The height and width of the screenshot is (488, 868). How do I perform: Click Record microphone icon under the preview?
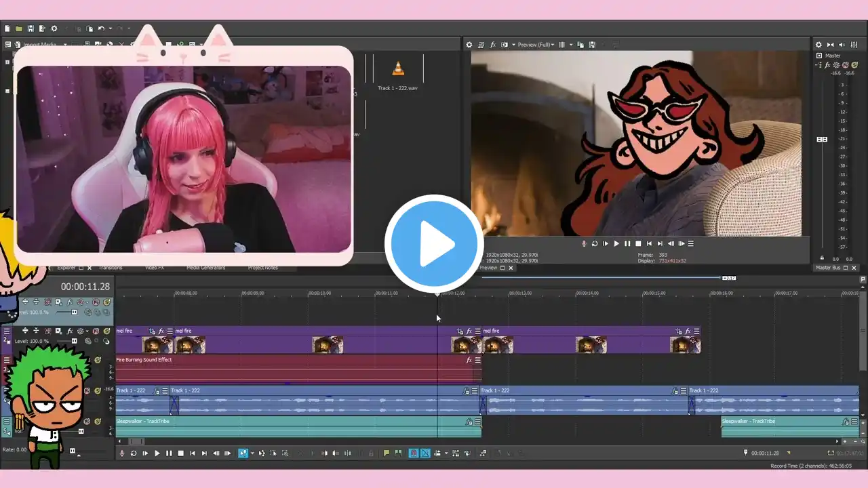pyautogui.click(x=584, y=243)
